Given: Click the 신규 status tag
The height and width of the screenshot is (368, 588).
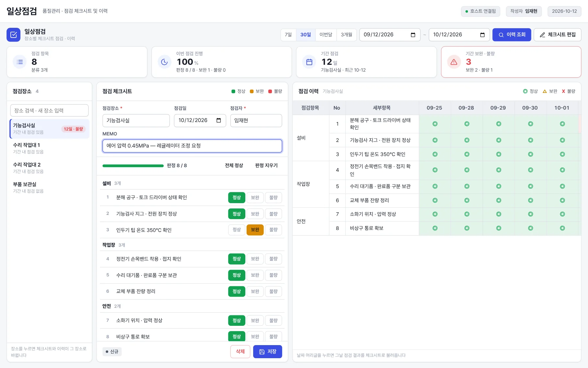Looking at the screenshot, I should pos(112,352).
